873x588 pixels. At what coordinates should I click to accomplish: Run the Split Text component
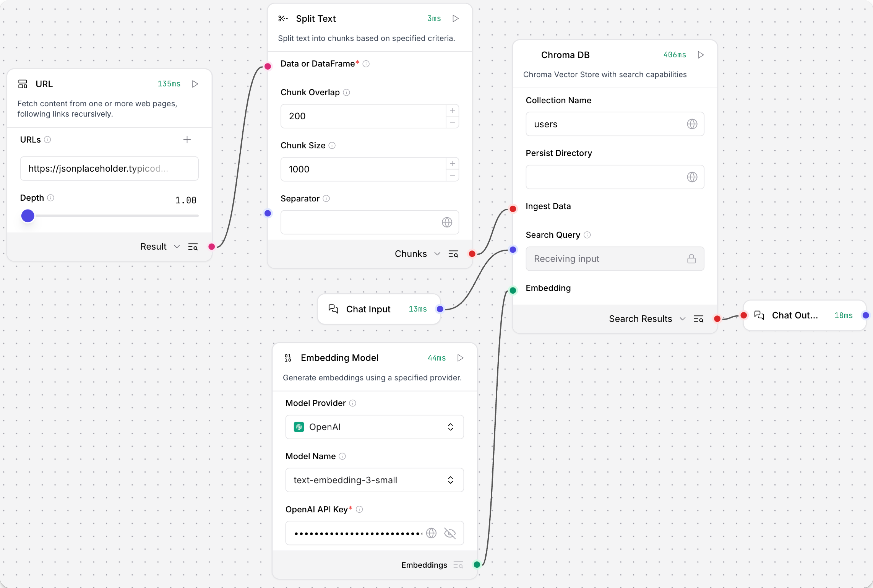(x=455, y=18)
